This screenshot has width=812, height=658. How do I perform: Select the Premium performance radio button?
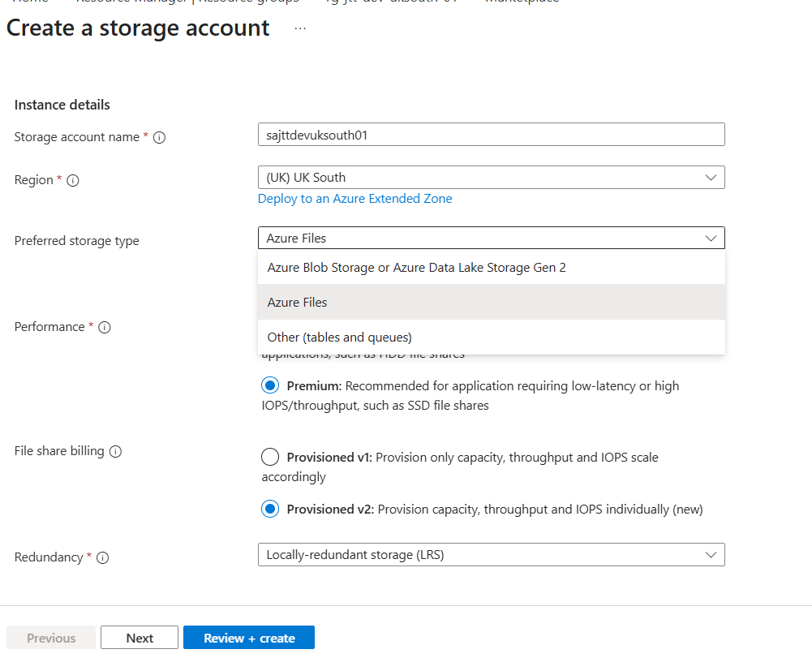(270, 385)
